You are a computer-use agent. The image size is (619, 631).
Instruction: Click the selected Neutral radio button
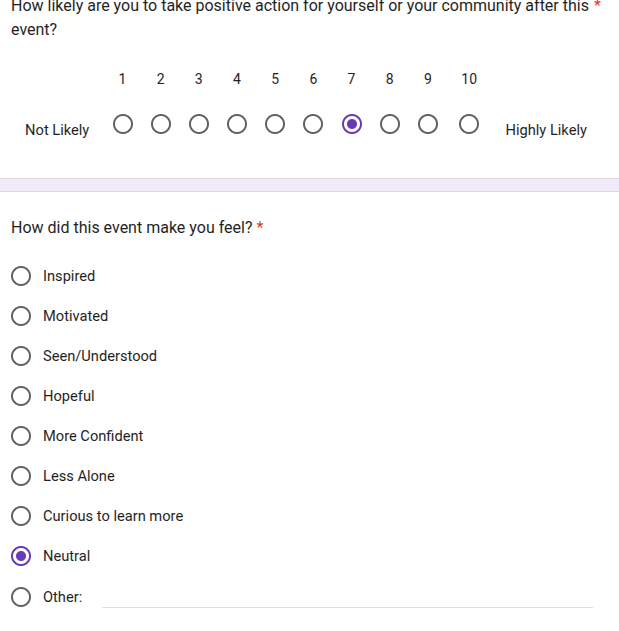click(x=21, y=556)
